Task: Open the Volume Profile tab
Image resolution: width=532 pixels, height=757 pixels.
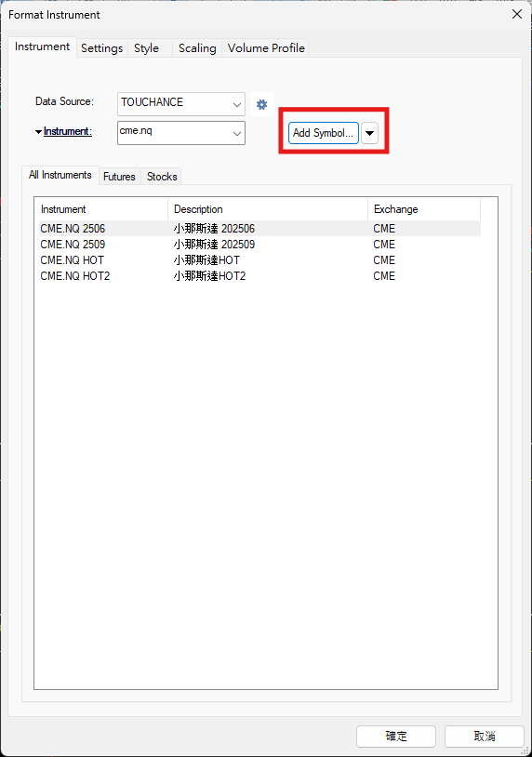Action: (x=266, y=48)
